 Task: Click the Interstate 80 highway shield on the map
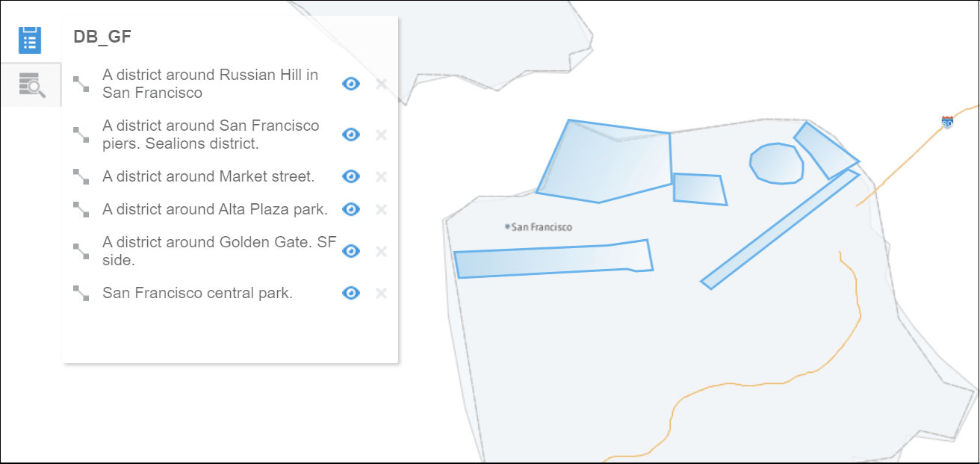point(946,121)
